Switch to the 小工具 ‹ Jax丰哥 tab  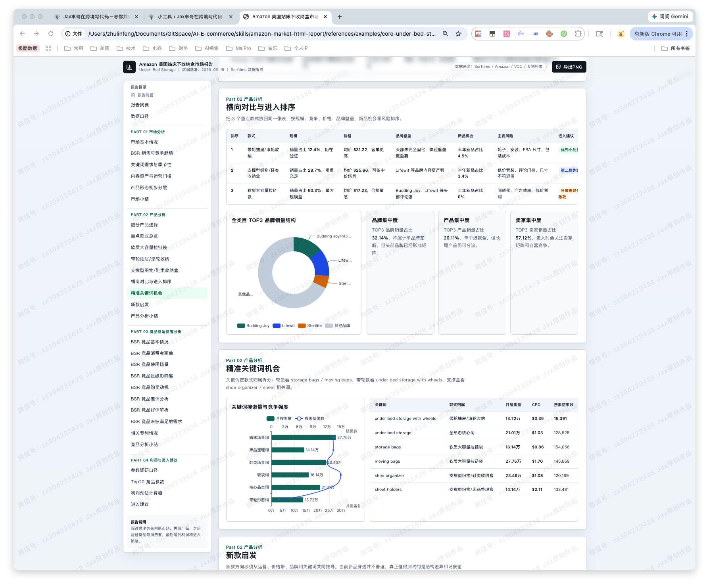tap(189, 17)
